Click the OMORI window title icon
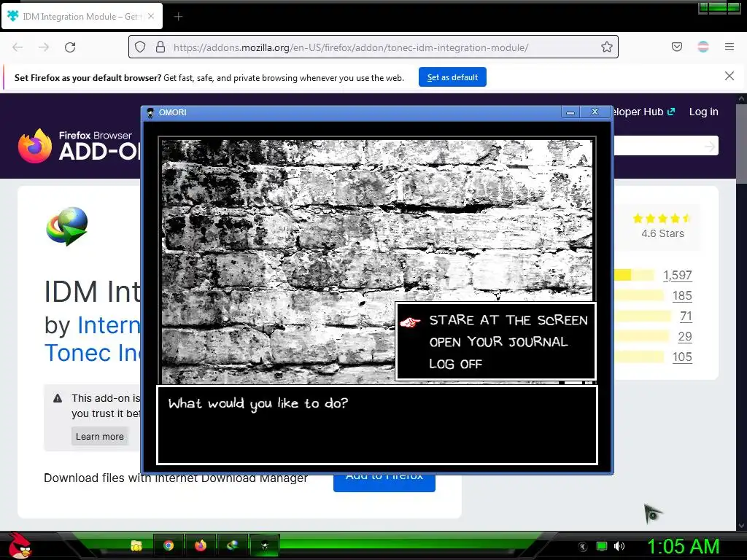Viewport: 747px width, 560px height. point(150,113)
